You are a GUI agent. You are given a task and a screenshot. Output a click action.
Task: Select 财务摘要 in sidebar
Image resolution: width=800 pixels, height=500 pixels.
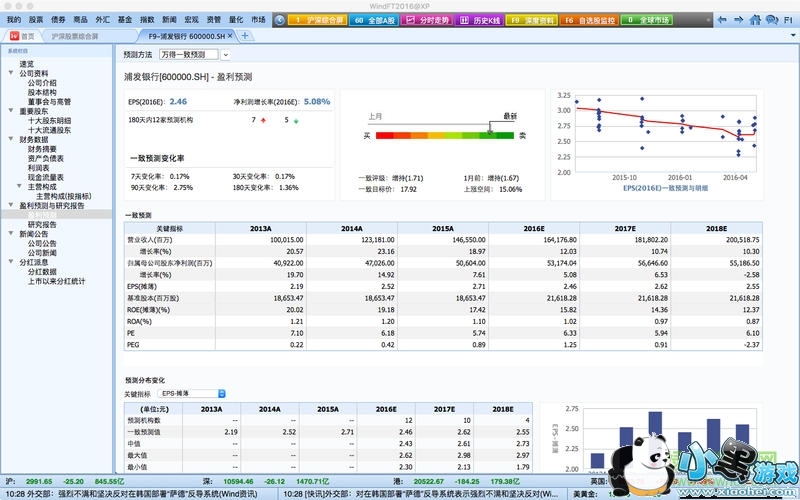(42, 149)
